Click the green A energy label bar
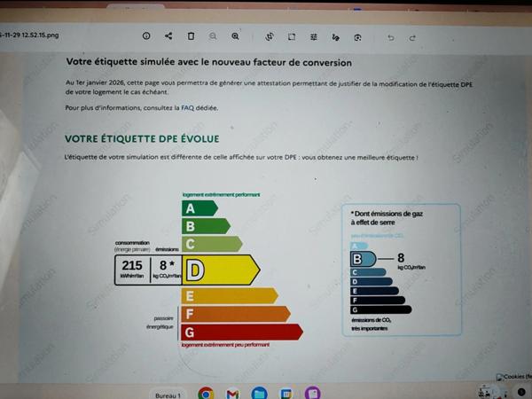Screen dimensions: 532x399 point(199,208)
